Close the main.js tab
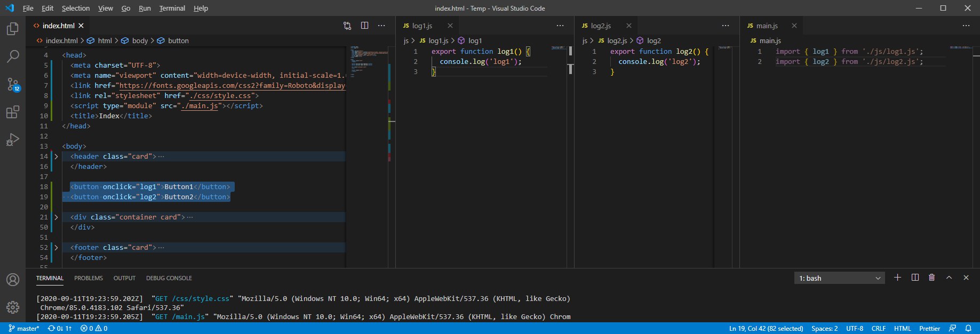The width and height of the screenshot is (980, 334). point(794,26)
